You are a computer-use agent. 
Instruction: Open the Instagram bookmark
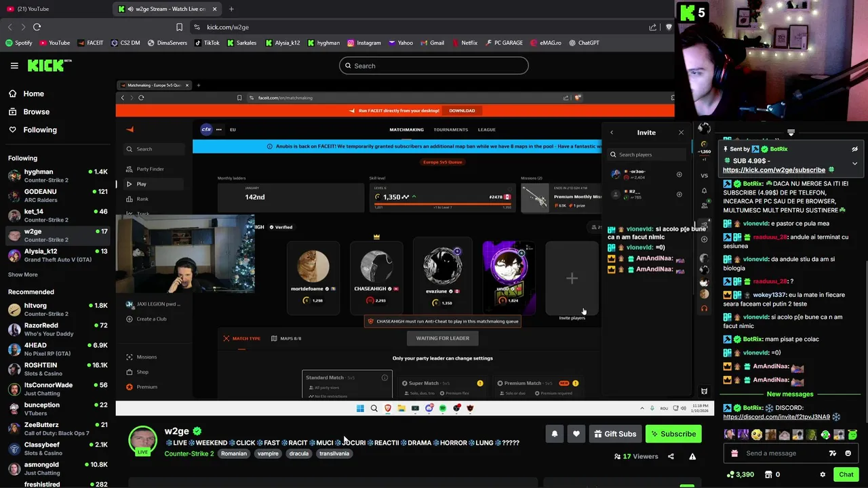click(364, 43)
